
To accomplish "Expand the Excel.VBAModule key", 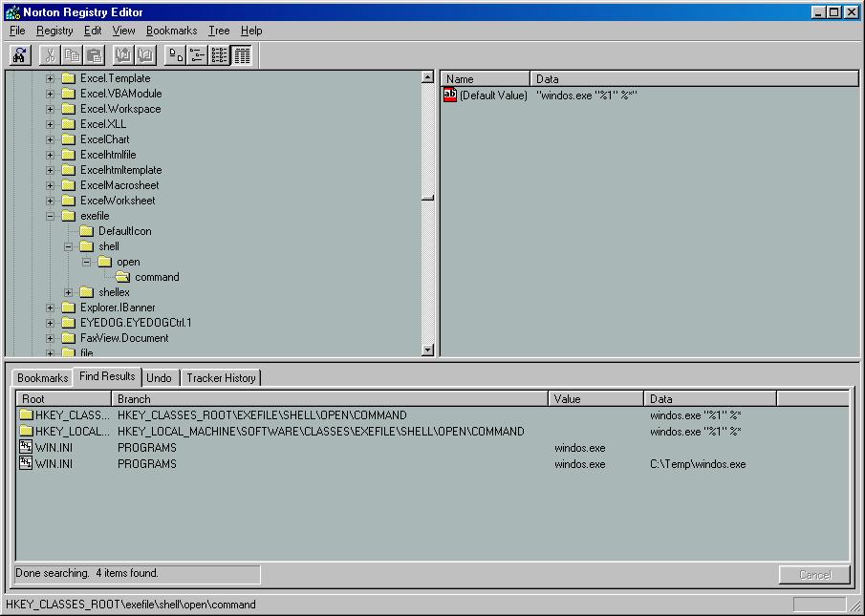I will pos(51,94).
